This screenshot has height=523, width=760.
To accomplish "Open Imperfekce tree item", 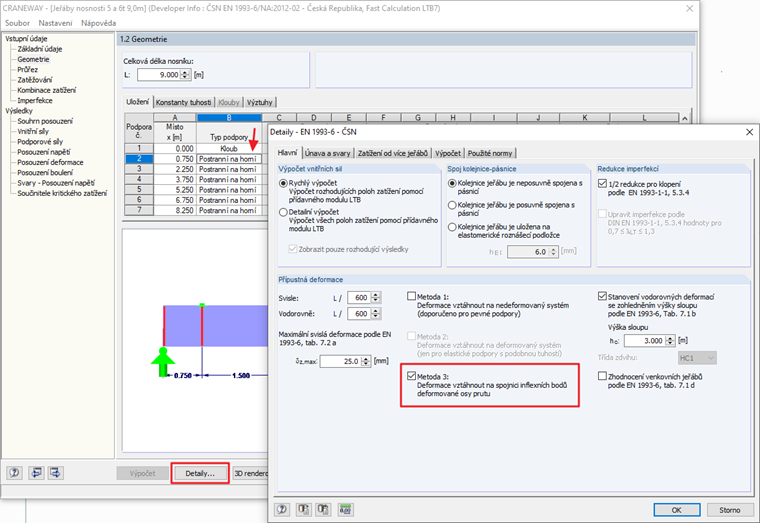I will [35, 100].
